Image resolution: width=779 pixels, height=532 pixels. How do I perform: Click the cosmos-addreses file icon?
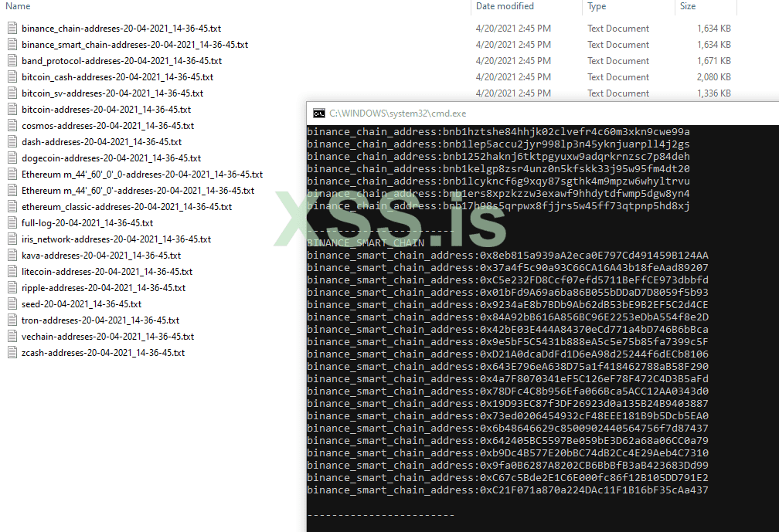[12, 126]
